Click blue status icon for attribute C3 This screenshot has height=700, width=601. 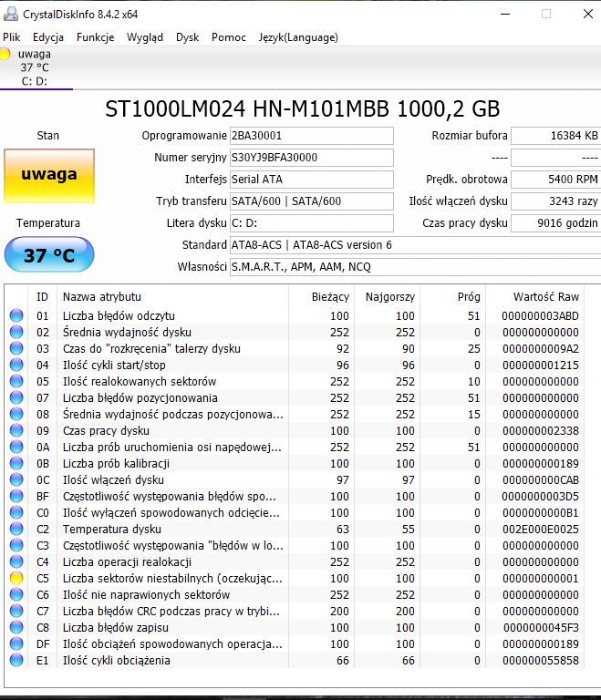coord(16,546)
